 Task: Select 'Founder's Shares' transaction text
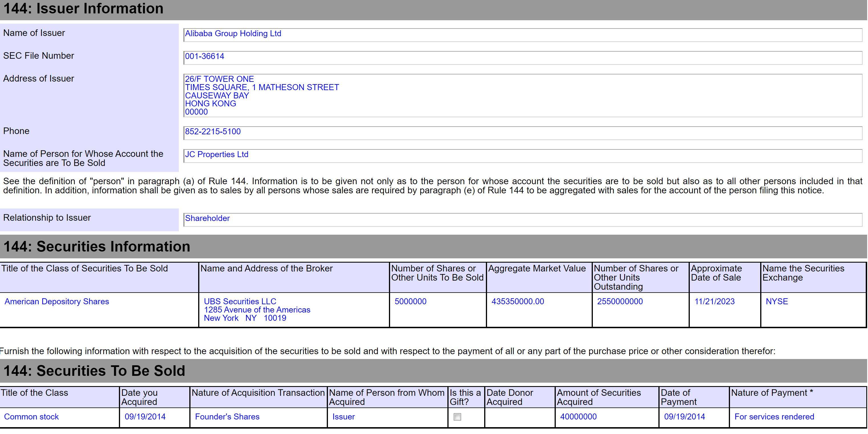(227, 417)
